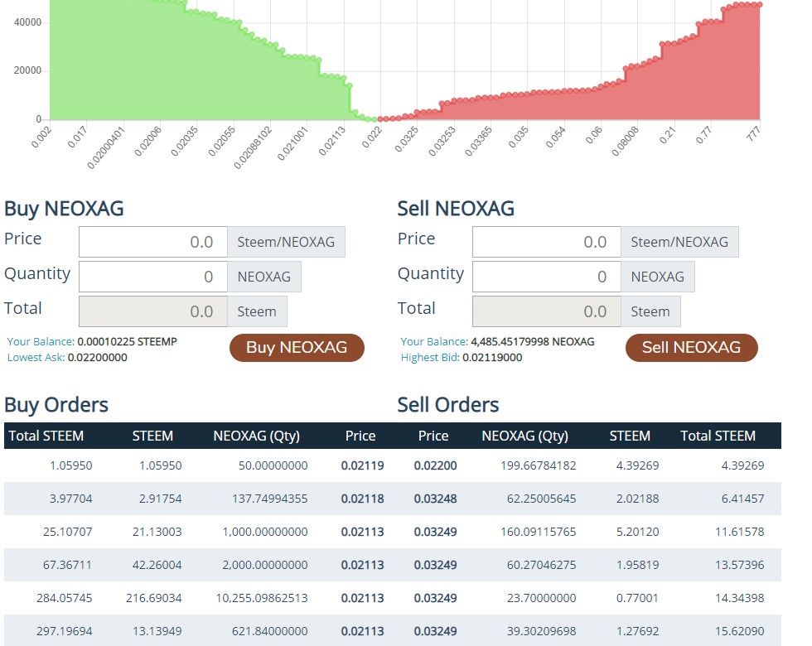Select buy order price 0.02119
This screenshot has height=646, width=812.
click(363, 465)
